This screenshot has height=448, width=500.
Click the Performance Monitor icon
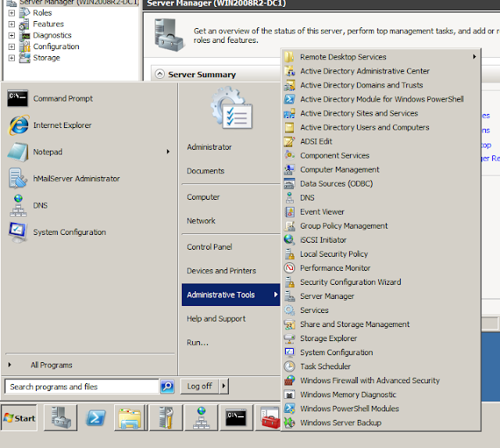coord(290,268)
